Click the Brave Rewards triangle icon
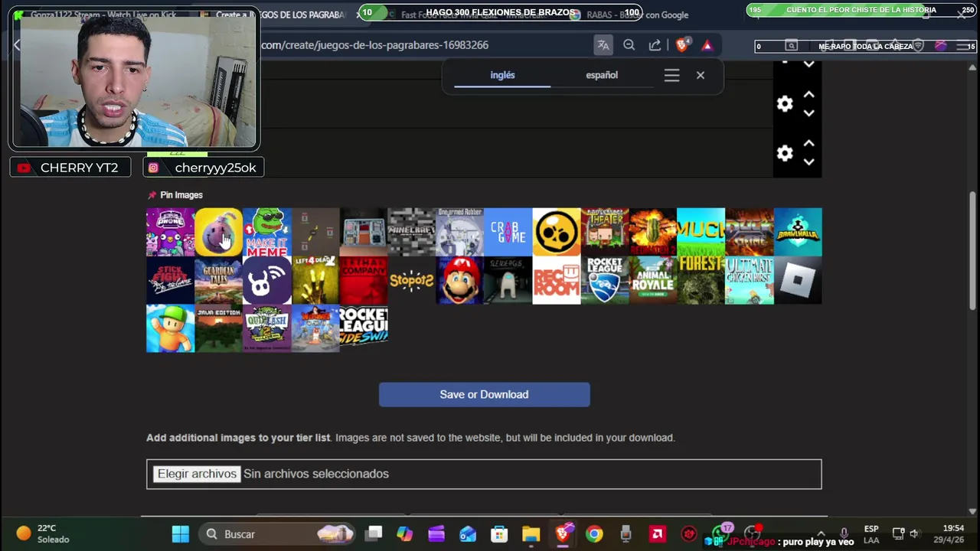 [x=707, y=45]
